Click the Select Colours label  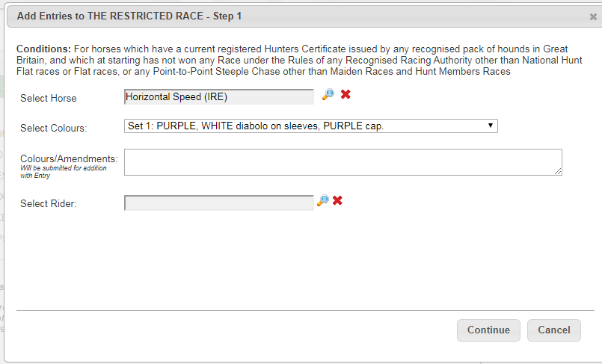[x=54, y=129]
